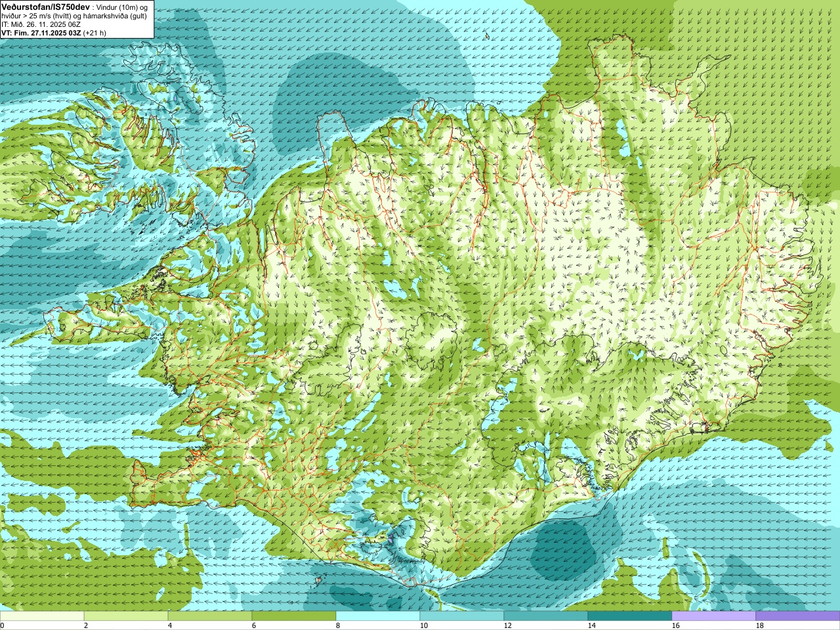Viewport: 840px width, 630px height.
Task: Click the '6' scale label
Action: coord(254,625)
